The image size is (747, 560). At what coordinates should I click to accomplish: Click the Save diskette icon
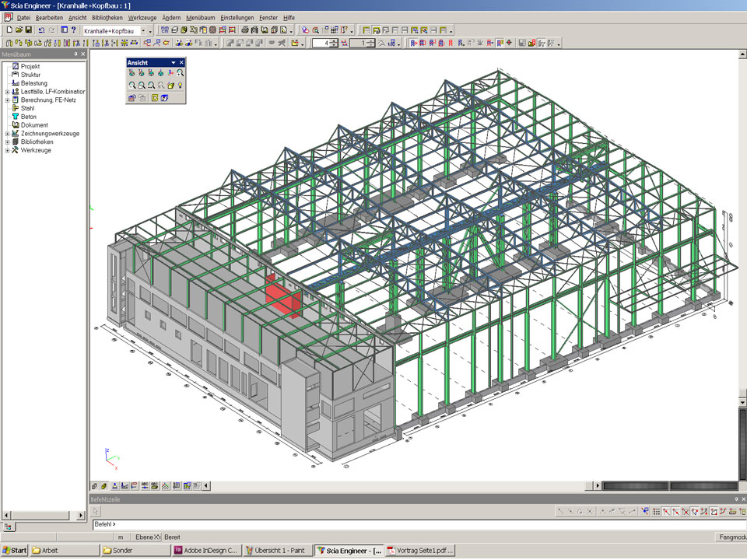28,30
